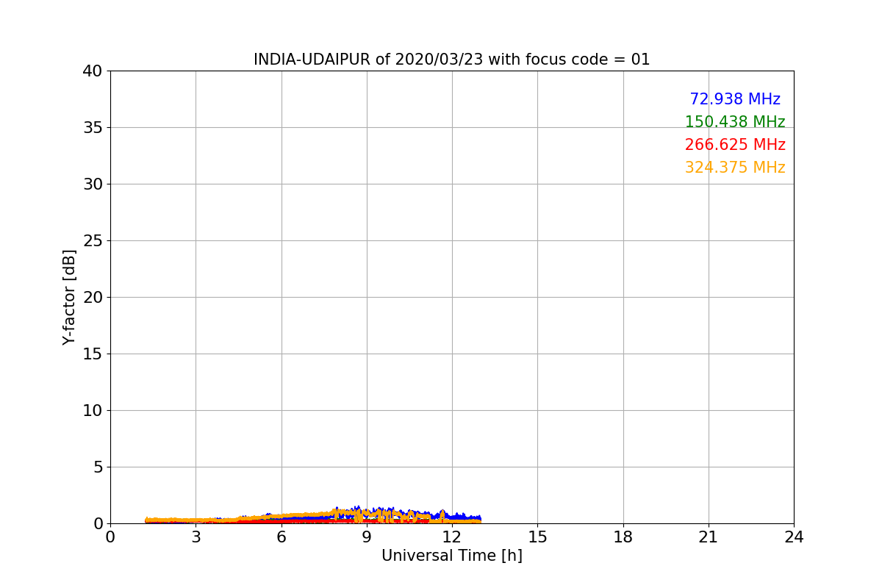
Task: Click x-axis tick label 18
Action: click(623, 537)
